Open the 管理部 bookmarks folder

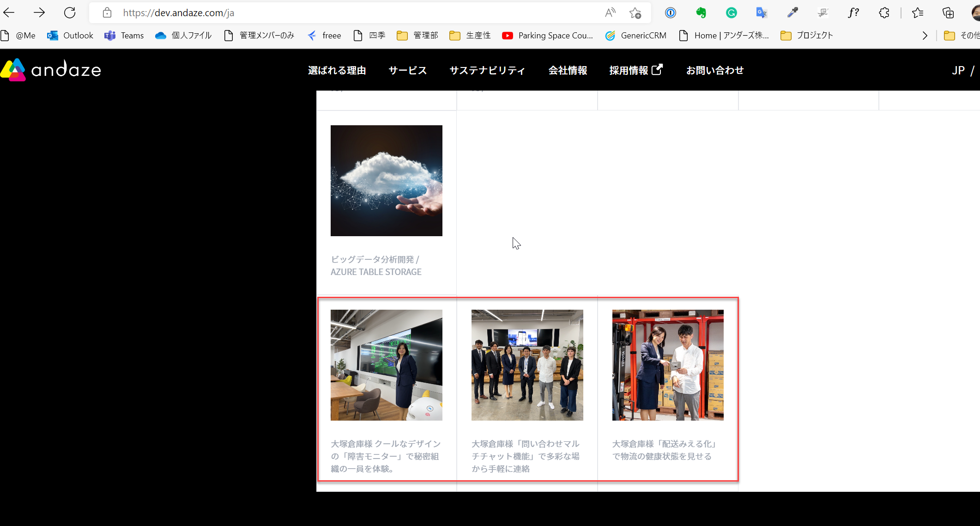pyautogui.click(x=417, y=36)
